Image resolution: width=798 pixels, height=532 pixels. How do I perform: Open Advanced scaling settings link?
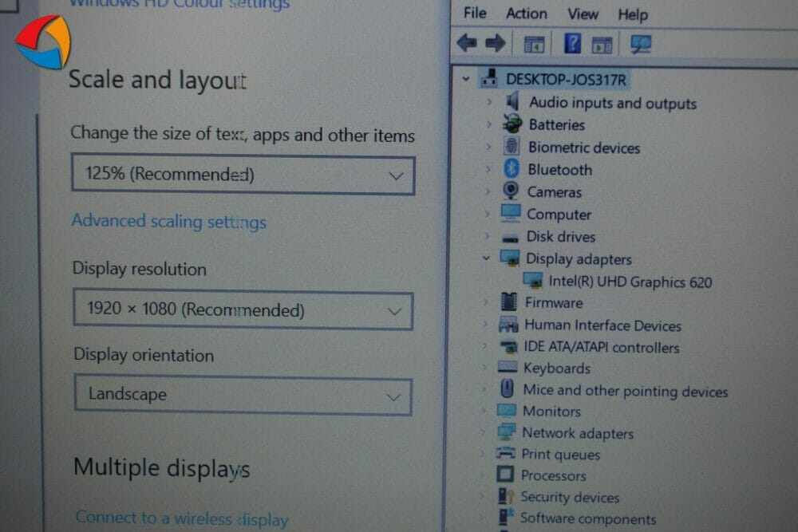coord(169,222)
